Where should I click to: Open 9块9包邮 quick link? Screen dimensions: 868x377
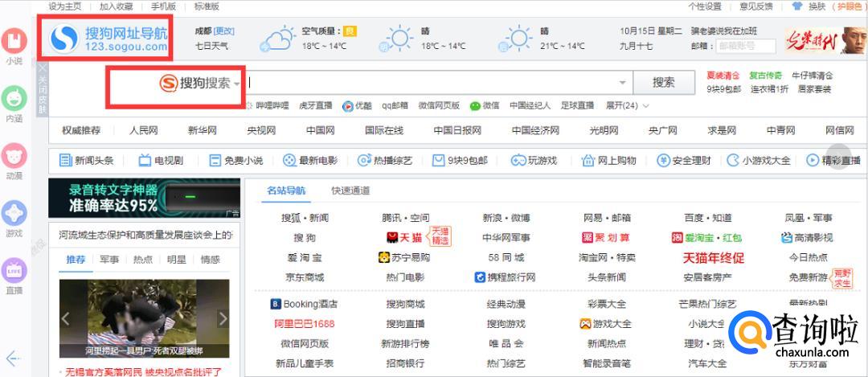[460, 161]
